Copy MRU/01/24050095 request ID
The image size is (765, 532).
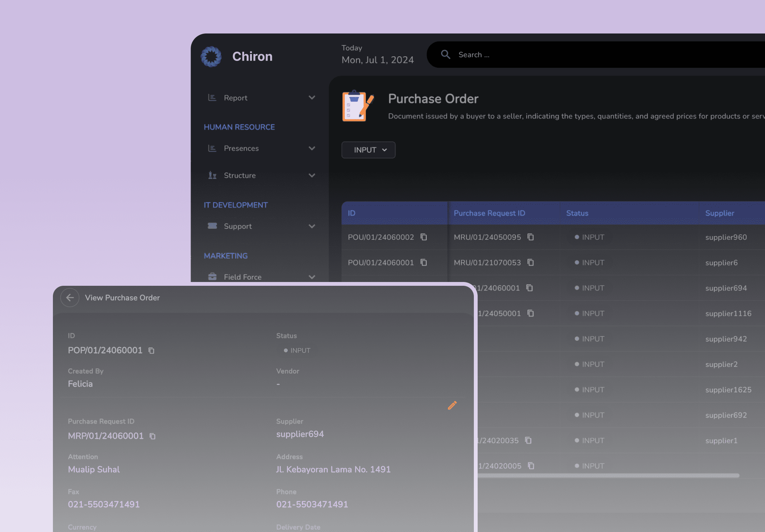(x=531, y=237)
